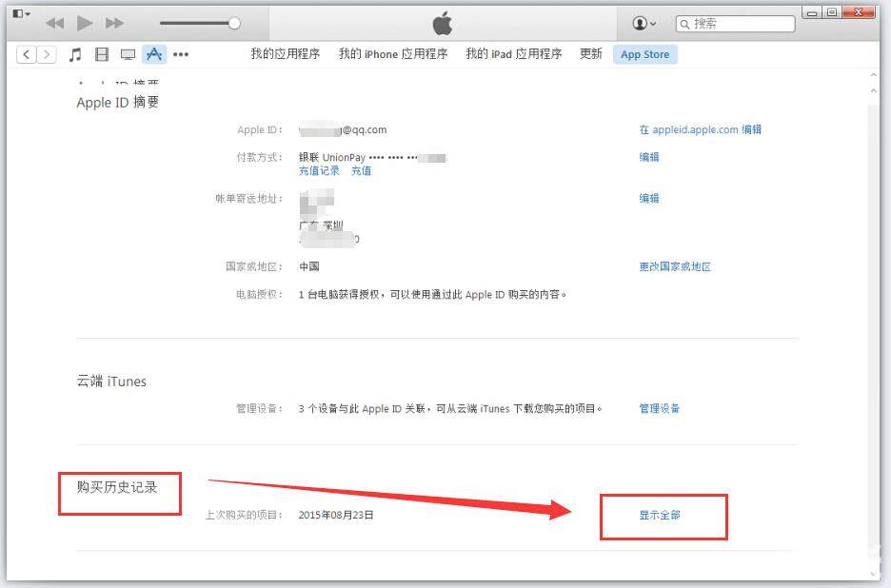Select the Apps library icon
891x588 pixels.
pos(153,54)
